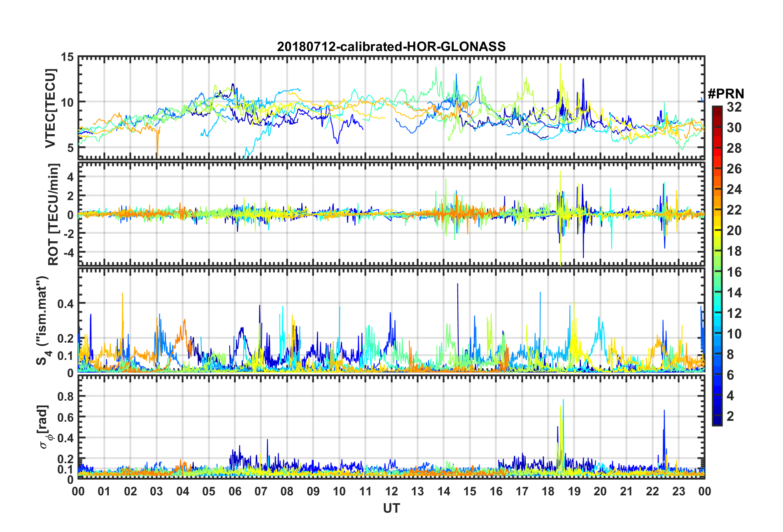Click the 24 label on the PRN colorbar

point(734,189)
